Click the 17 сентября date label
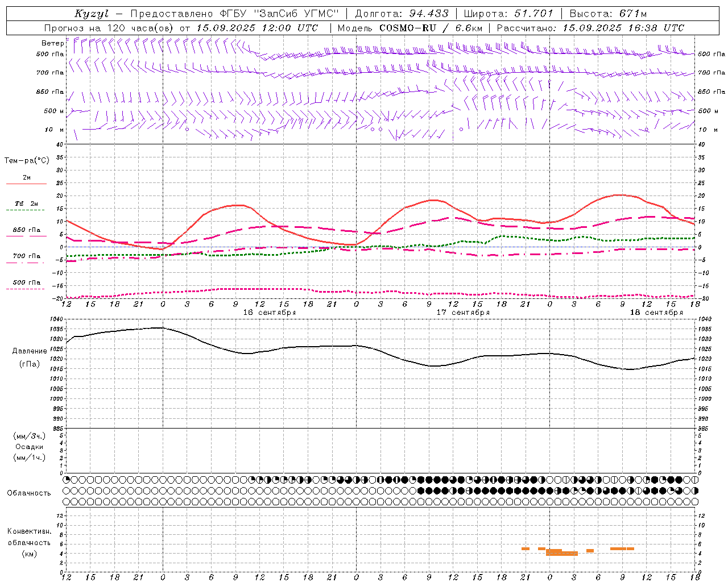The height and width of the screenshot is (582, 728). pyautogui.click(x=463, y=313)
